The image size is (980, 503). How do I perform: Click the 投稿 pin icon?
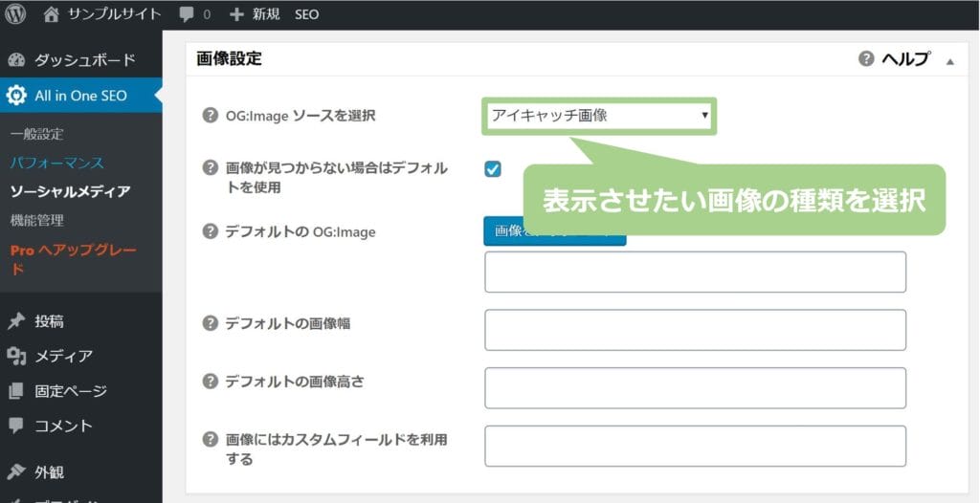point(16,321)
